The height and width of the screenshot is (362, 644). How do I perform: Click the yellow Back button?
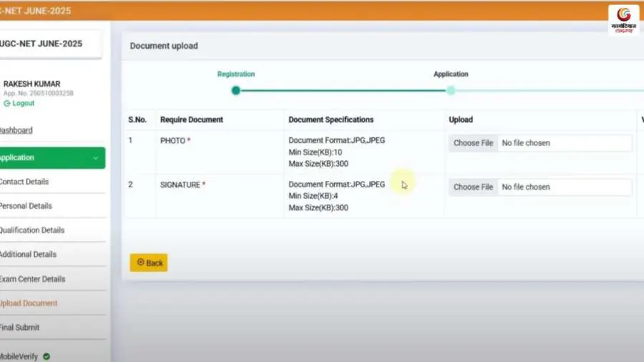[x=149, y=263]
